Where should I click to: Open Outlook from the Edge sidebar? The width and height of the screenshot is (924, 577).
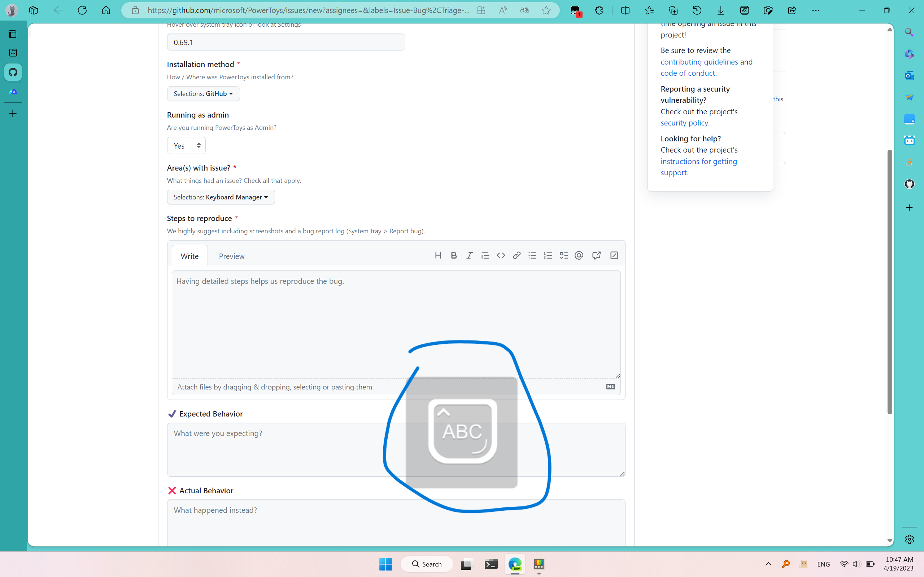click(909, 76)
